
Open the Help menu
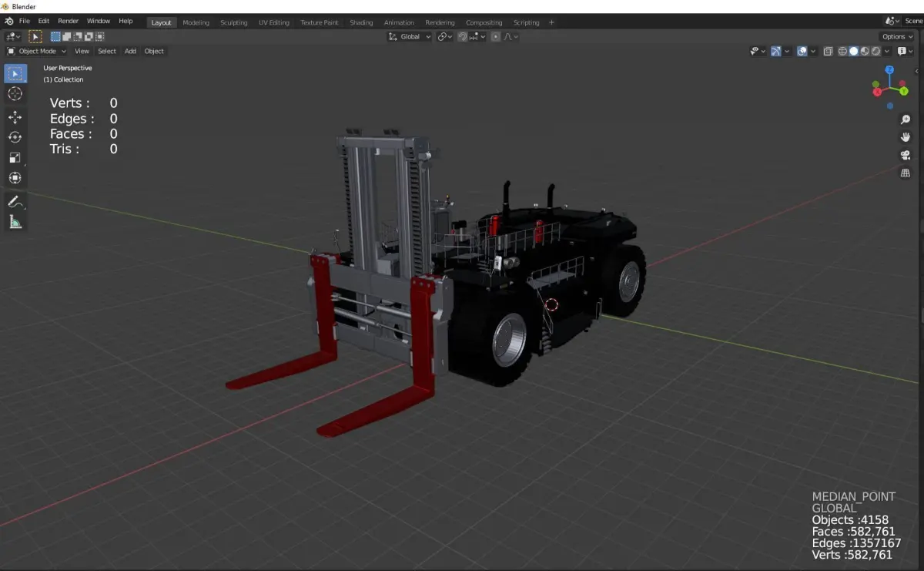click(126, 21)
